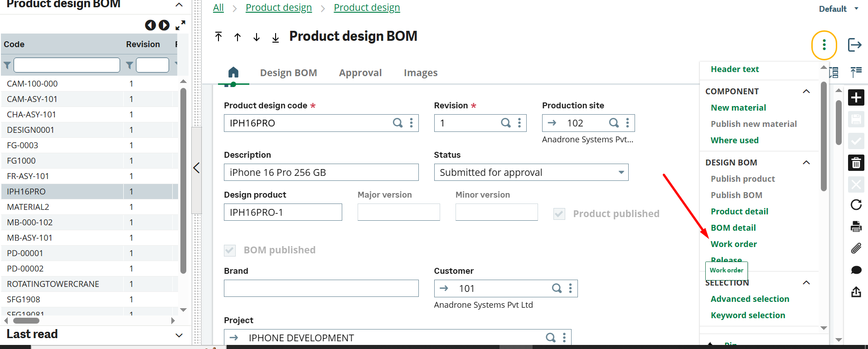868x349 pixels.
Task: Click the validate checkmark icon in side toolbar
Action: (856, 141)
